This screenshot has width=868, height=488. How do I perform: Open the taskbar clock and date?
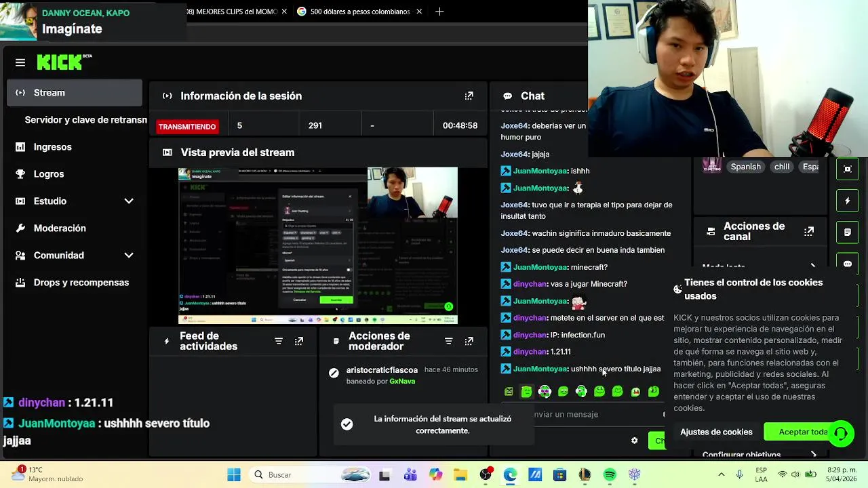click(840, 474)
